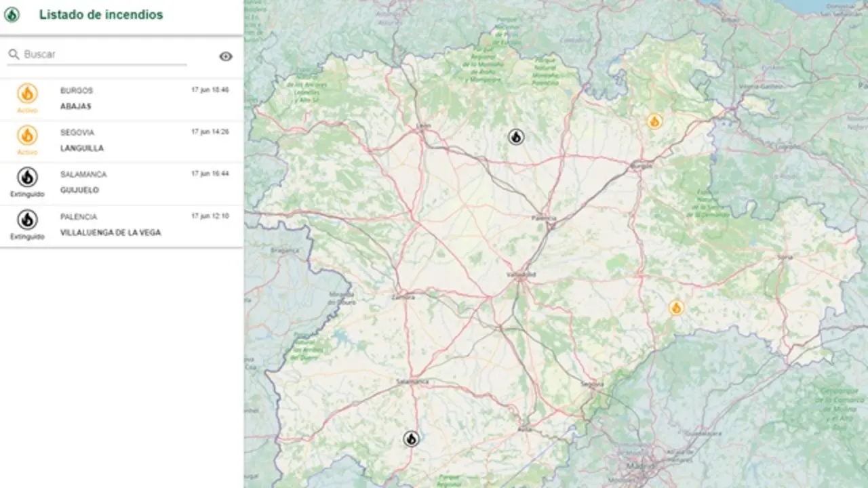Click the Valladolid city label on the map
This screenshot has height=488, width=868.
[x=521, y=274]
